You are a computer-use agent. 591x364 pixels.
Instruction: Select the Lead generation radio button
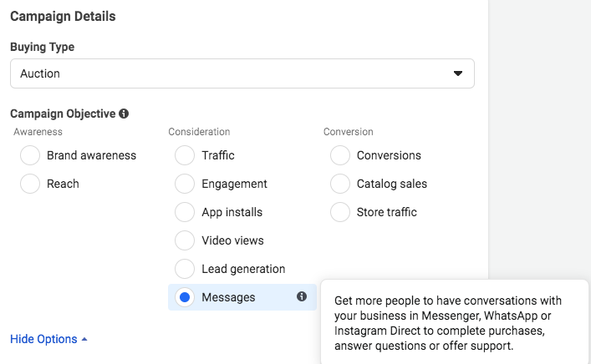pyautogui.click(x=185, y=269)
